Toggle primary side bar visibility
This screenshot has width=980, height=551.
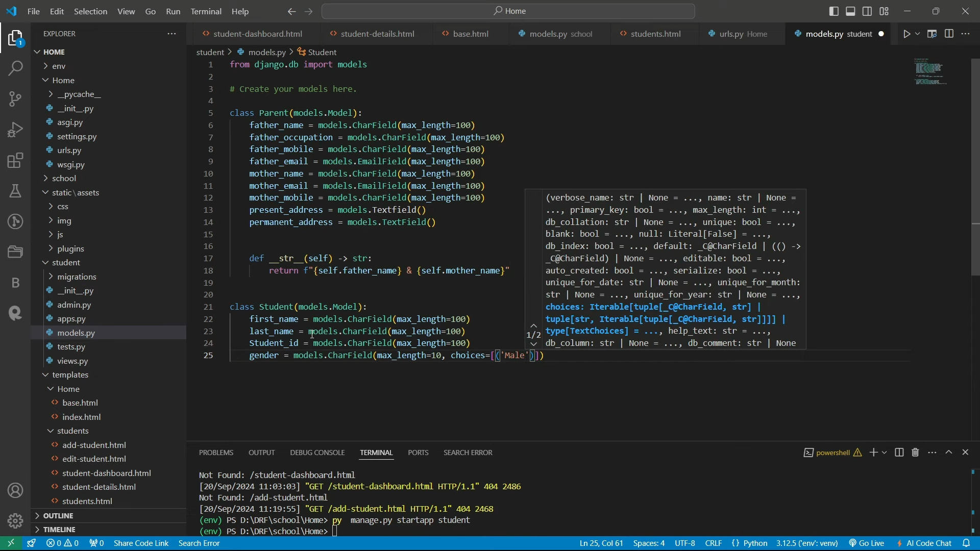pyautogui.click(x=834, y=11)
